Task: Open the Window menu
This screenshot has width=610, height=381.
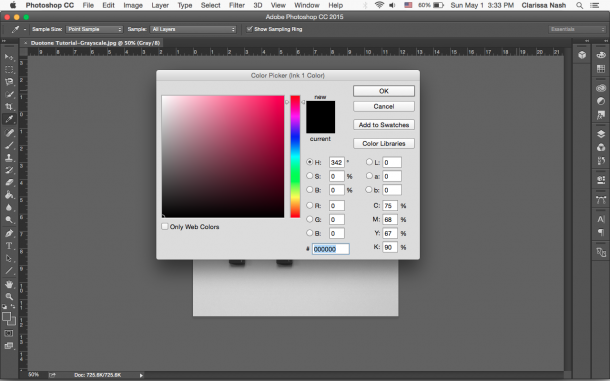Action: pos(307,5)
